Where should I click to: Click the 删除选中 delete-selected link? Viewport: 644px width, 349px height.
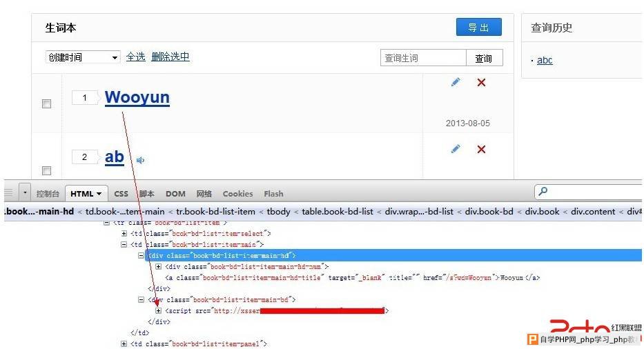(170, 57)
